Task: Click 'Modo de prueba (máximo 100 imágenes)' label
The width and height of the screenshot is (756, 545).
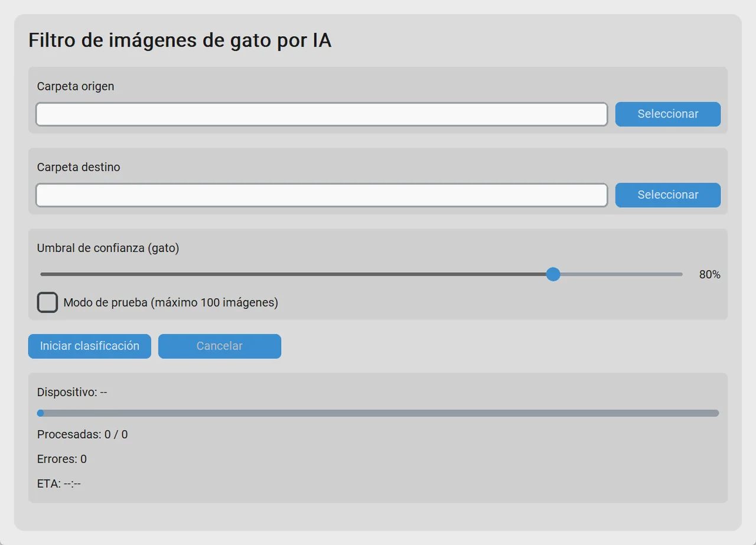Action: (x=171, y=303)
